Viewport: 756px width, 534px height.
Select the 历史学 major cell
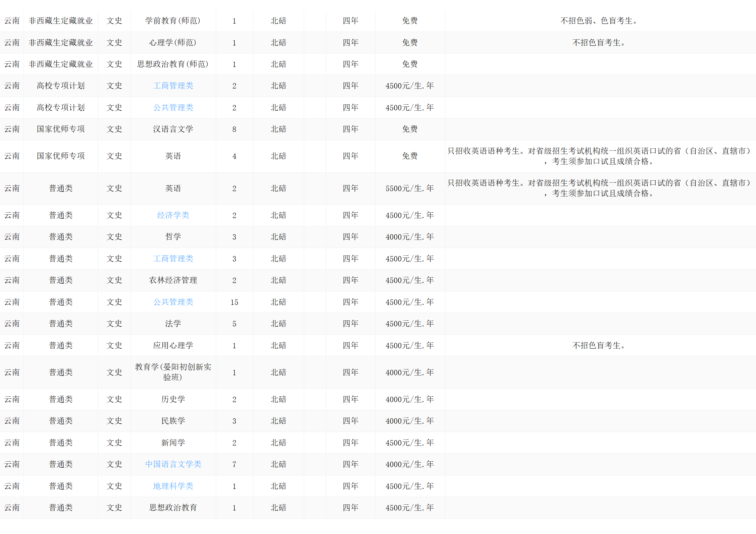(173, 399)
